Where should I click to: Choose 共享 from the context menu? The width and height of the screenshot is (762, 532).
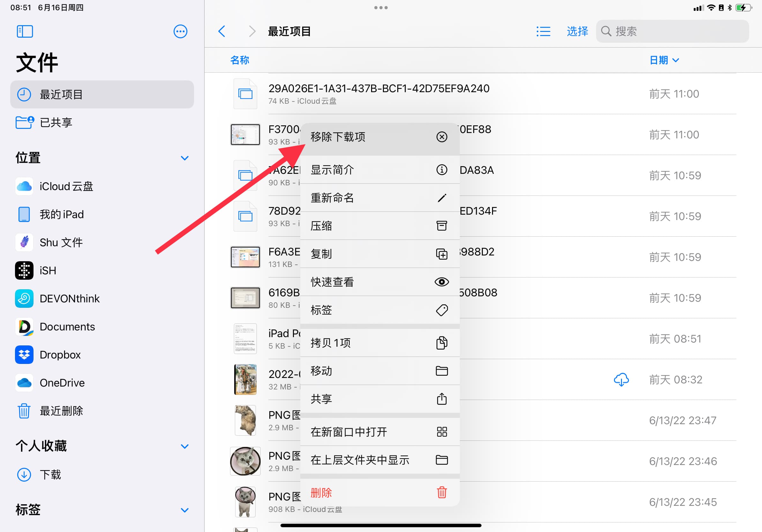tap(380, 399)
